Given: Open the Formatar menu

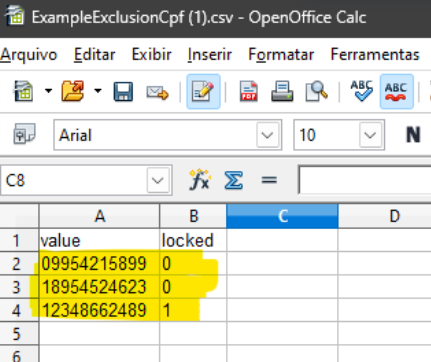Looking at the screenshot, I should click(281, 54).
